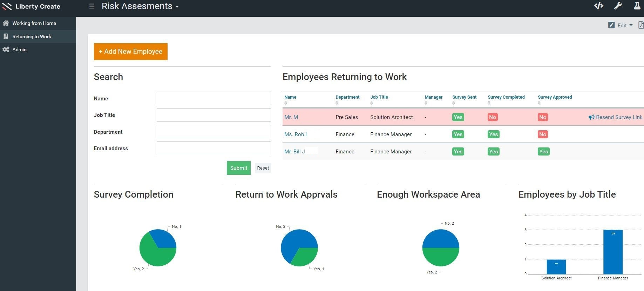Click the Reset search button

[263, 168]
